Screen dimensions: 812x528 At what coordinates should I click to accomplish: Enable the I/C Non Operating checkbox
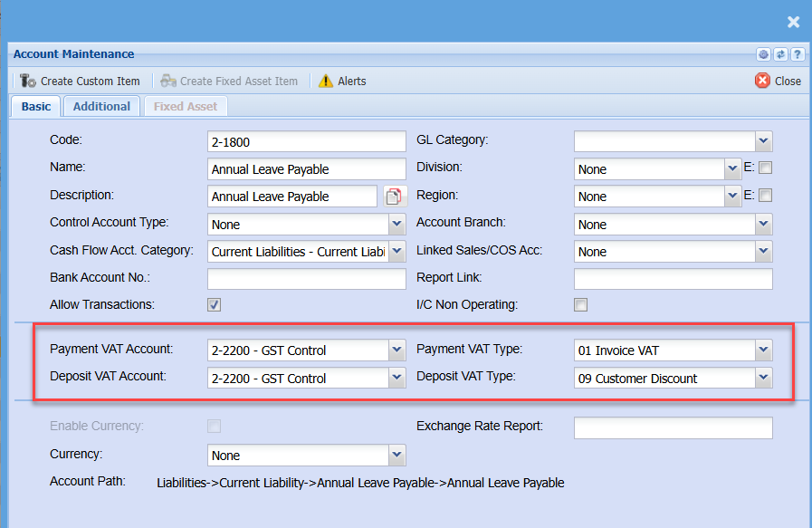pos(581,304)
